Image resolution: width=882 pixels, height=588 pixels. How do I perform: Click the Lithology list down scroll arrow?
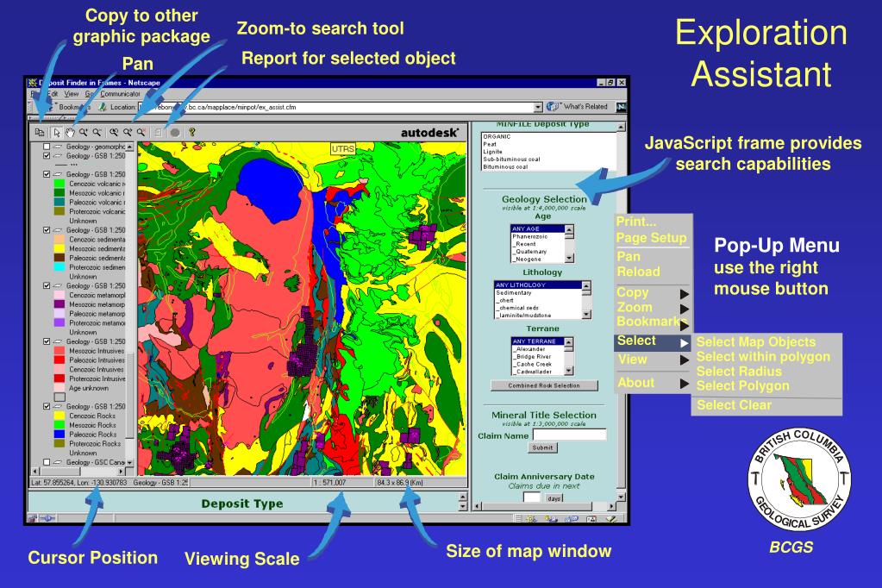tap(586, 315)
